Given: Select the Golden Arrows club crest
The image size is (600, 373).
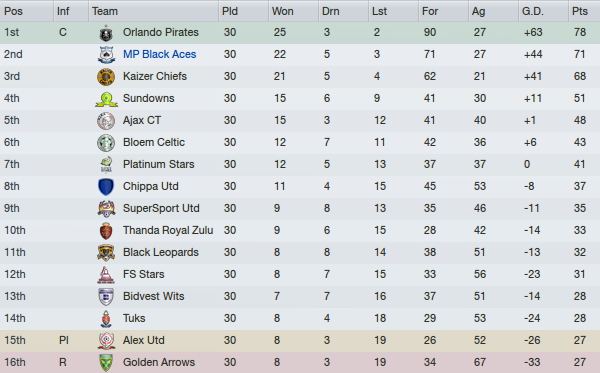Looking at the screenshot, I should (106, 363).
